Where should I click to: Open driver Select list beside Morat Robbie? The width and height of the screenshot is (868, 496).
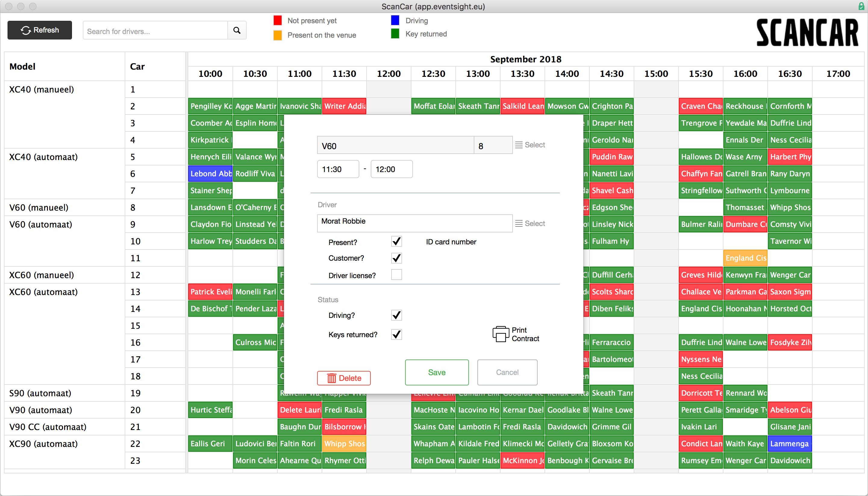tap(519, 224)
